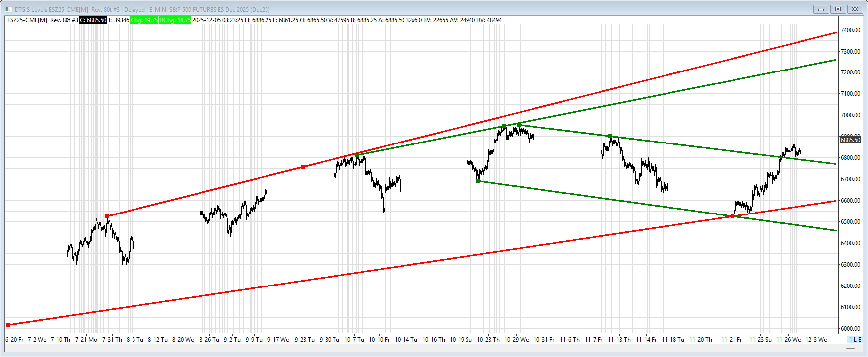Select the right green anchor at the 7000 peak
868x357 pixels.
tap(519, 125)
